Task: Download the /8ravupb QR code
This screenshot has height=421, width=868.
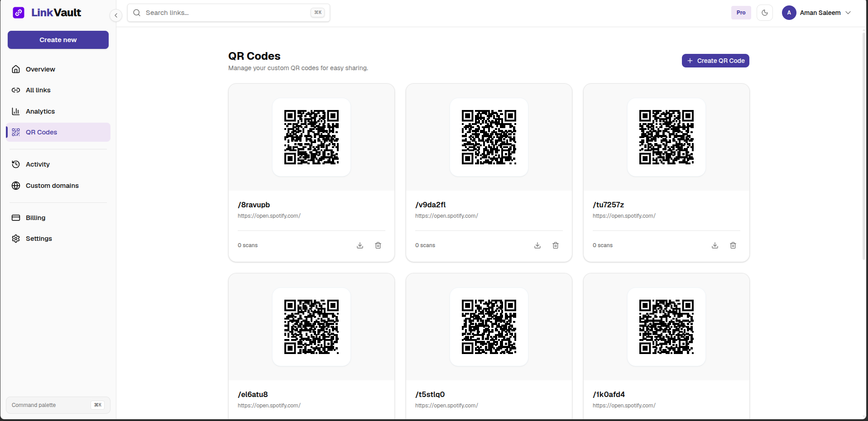Action: [360, 245]
